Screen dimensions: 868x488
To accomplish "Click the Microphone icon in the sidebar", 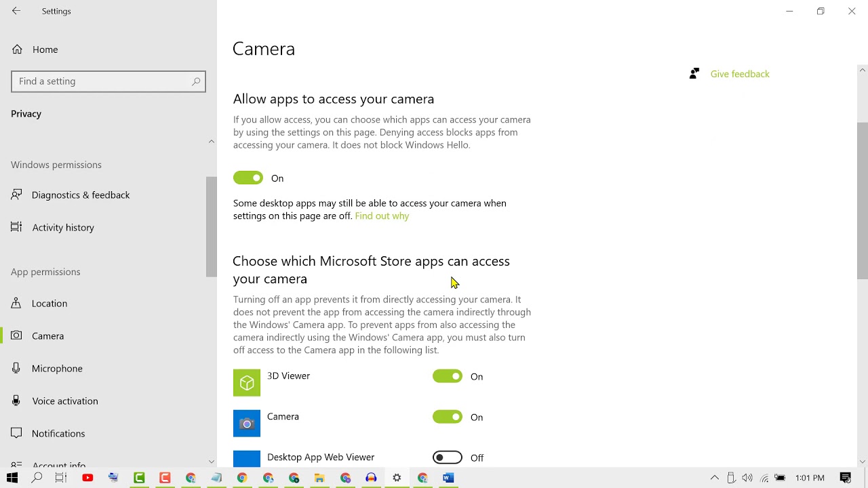I will (17, 369).
